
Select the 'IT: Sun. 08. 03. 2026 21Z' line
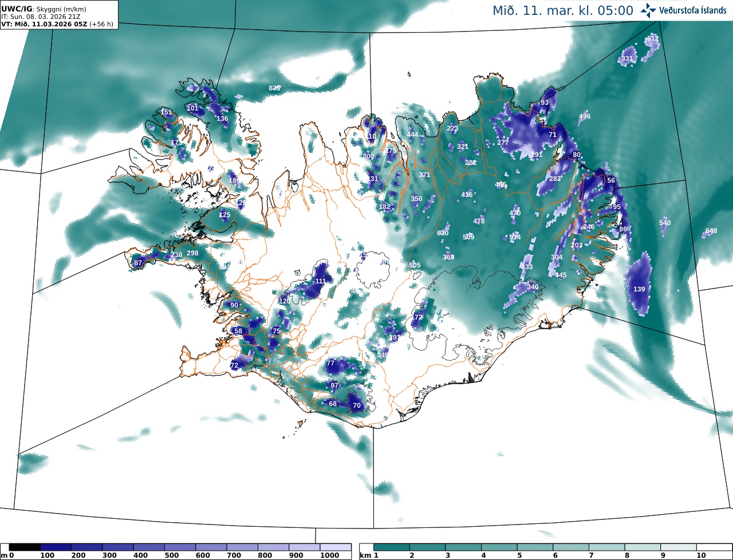click(41, 17)
